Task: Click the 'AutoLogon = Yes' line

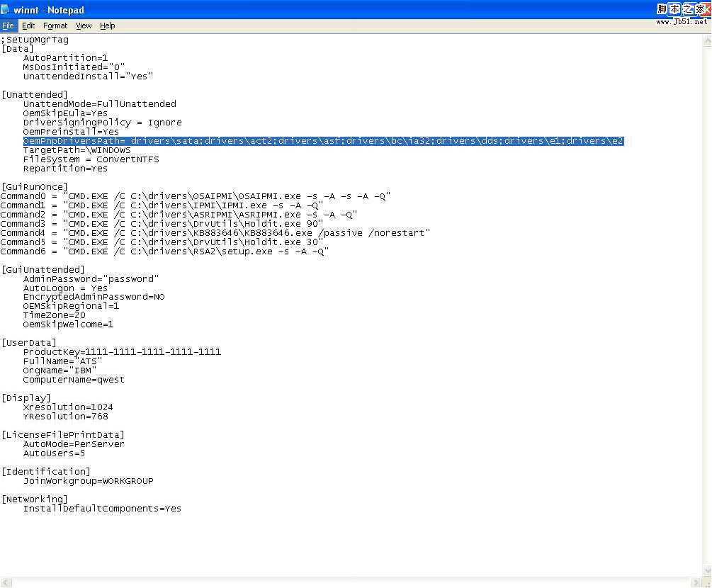Action: click(x=65, y=288)
